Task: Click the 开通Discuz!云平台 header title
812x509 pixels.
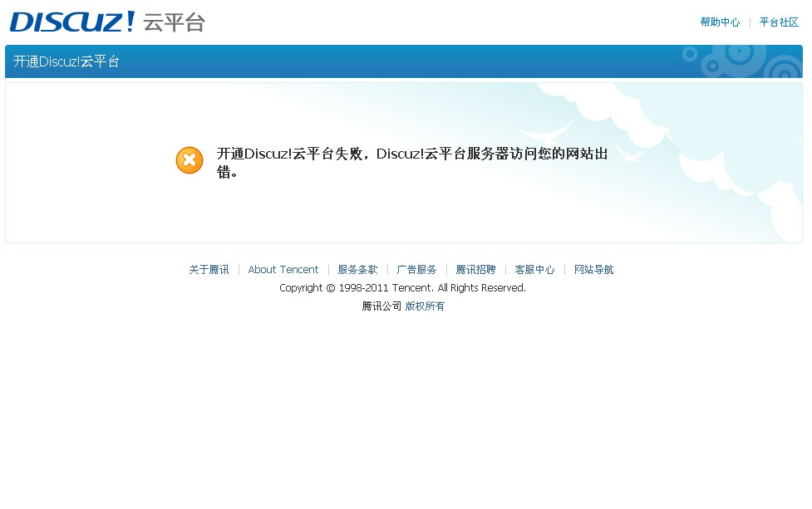Action: coord(66,61)
